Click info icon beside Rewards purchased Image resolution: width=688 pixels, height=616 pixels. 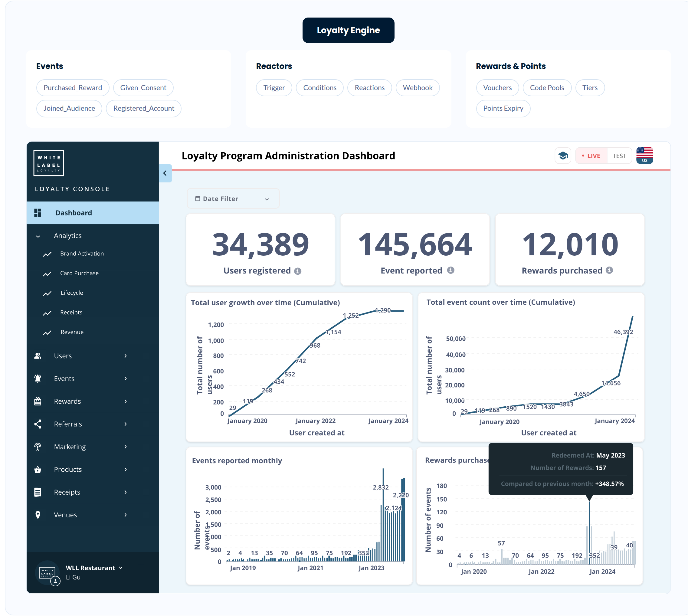tap(609, 270)
